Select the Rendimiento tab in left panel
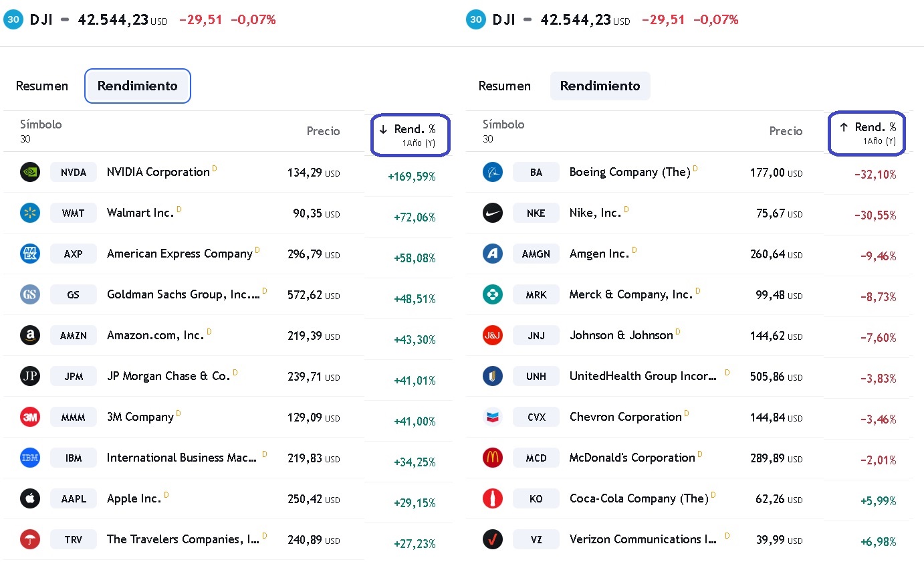 (x=138, y=86)
